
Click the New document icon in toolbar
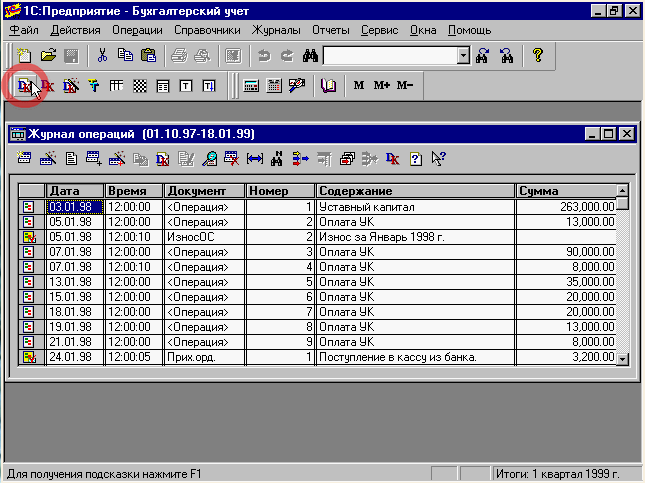[24, 56]
